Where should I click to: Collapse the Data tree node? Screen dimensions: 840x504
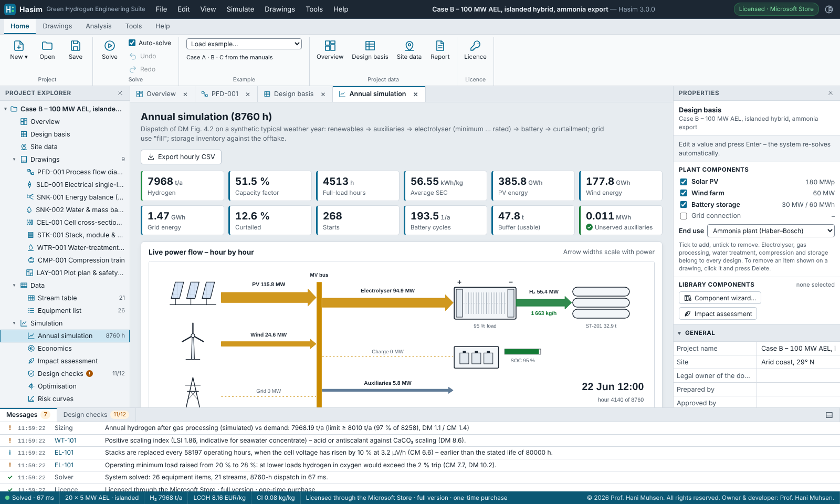(x=14, y=286)
